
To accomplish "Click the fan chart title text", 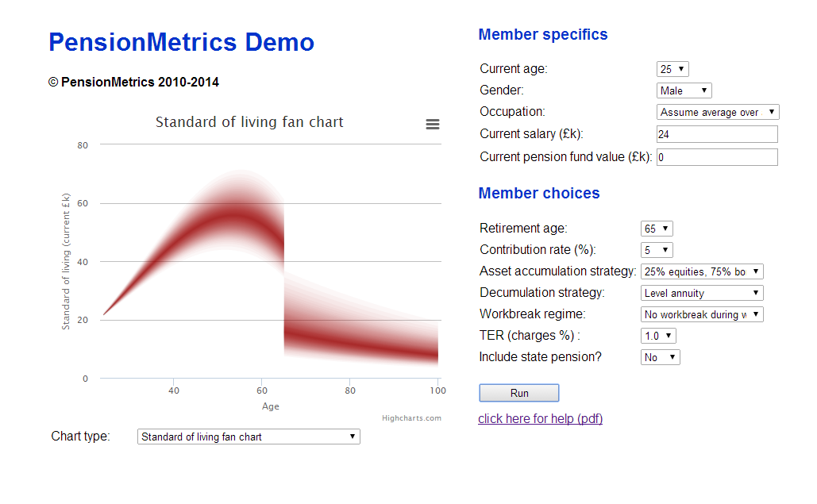I will click(249, 122).
